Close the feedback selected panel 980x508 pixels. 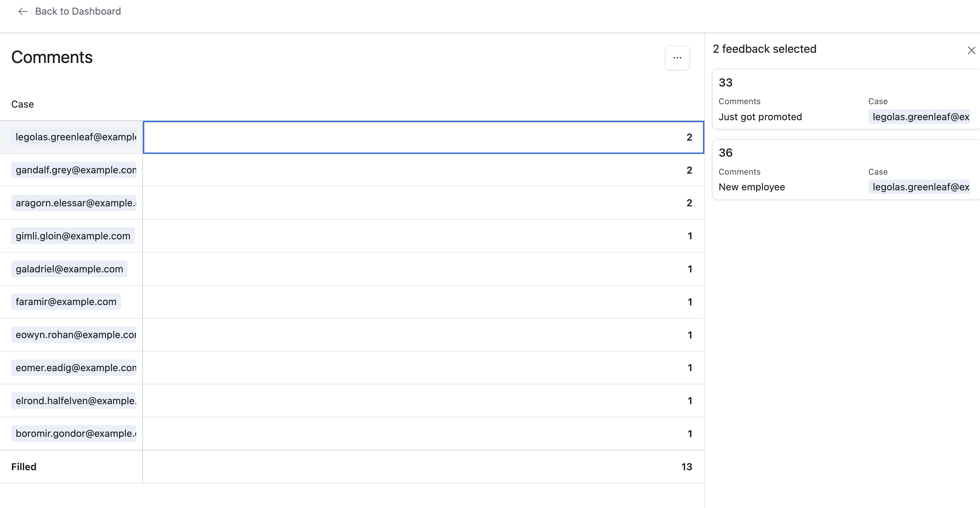tap(971, 50)
